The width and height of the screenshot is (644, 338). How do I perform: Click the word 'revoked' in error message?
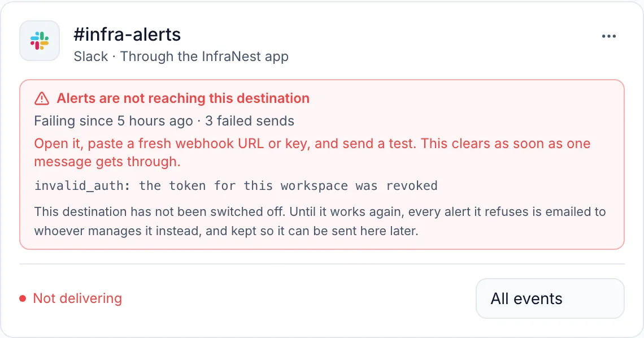point(411,185)
